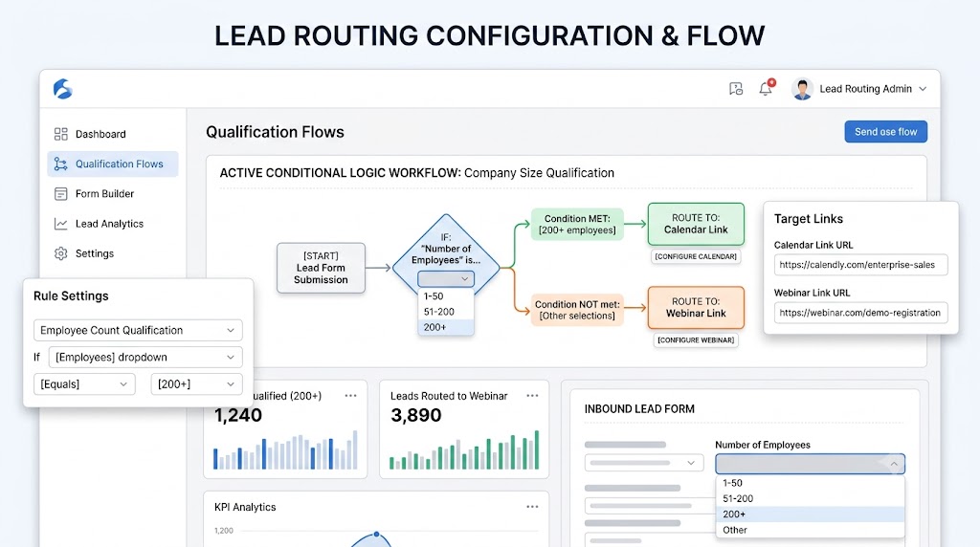Open the [Employees] dropdown field selector
The height and width of the screenshot is (547, 980).
[145, 357]
